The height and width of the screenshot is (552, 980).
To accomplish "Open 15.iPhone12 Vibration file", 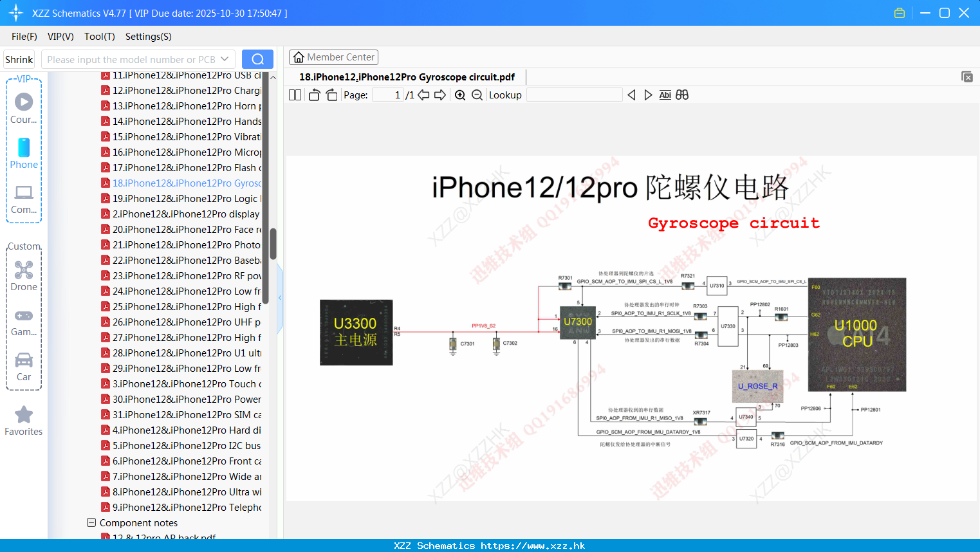I will tap(181, 137).
